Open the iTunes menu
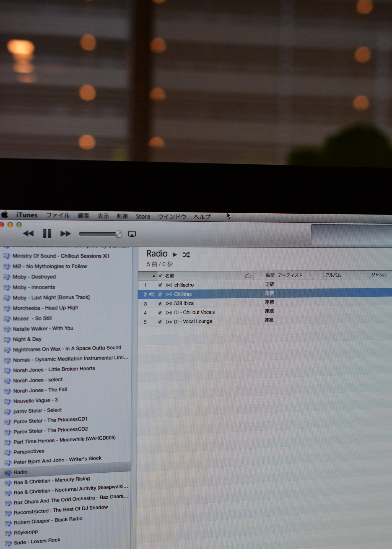Image resolution: width=392 pixels, height=549 pixels. (27, 215)
